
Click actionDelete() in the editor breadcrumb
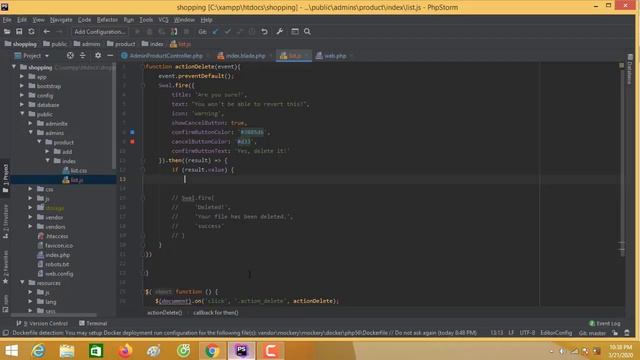[164, 313]
